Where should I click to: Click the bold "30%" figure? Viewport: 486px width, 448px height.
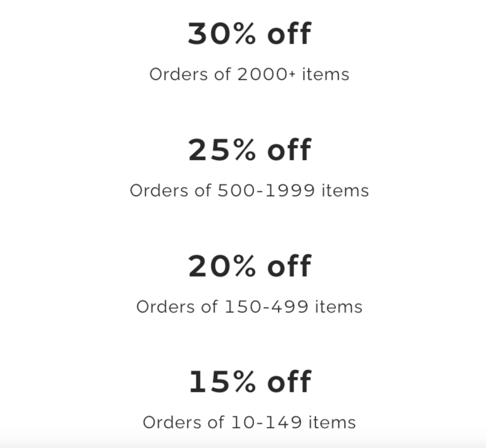(222, 34)
